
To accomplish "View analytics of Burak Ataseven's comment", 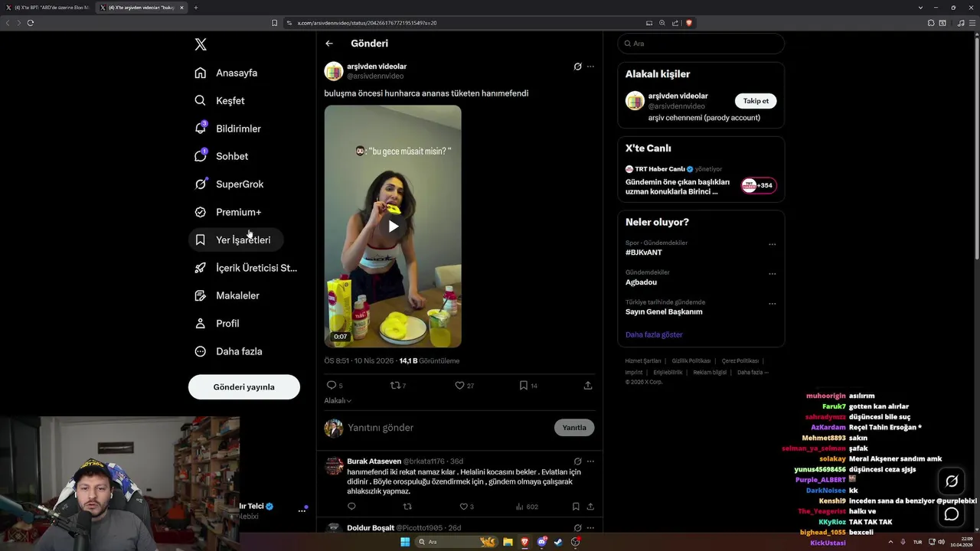I will pyautogui.click(x=527, y=507).
